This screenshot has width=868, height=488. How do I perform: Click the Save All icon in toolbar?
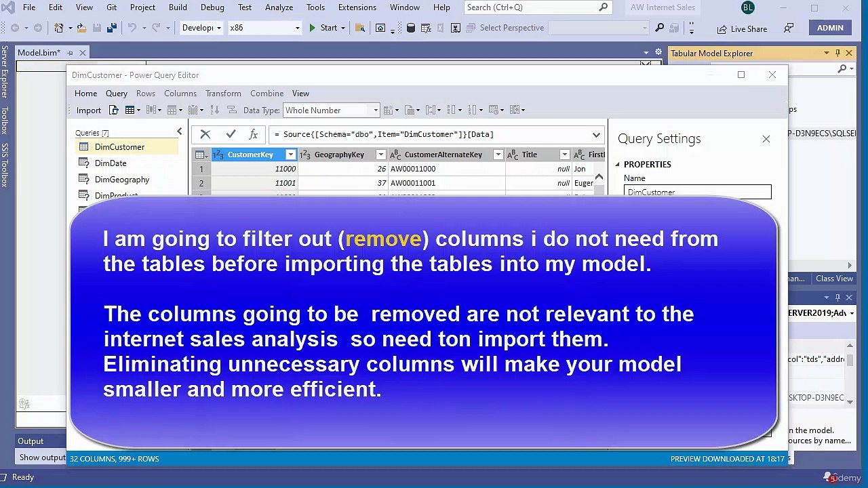pyautogui.click(x=111, y=28)
